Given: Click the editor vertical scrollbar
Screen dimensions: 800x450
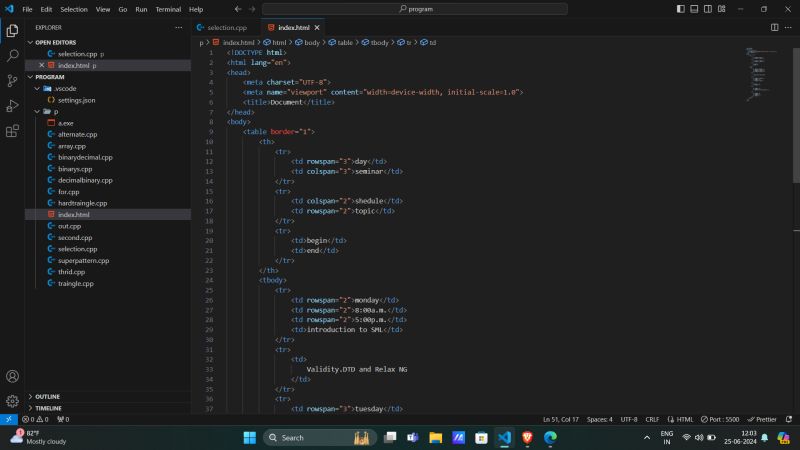Looking at the screenshot, I should [796, 115].
